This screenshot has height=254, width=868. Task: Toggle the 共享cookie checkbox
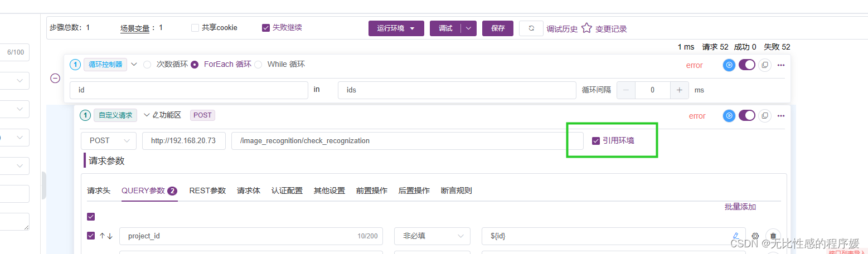tap(195, 27)
